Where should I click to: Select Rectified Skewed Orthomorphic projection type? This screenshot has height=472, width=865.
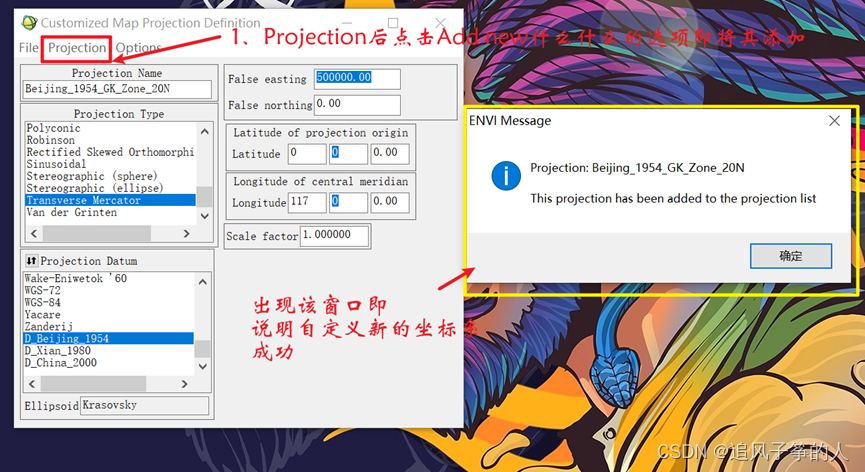coord(110,152)
